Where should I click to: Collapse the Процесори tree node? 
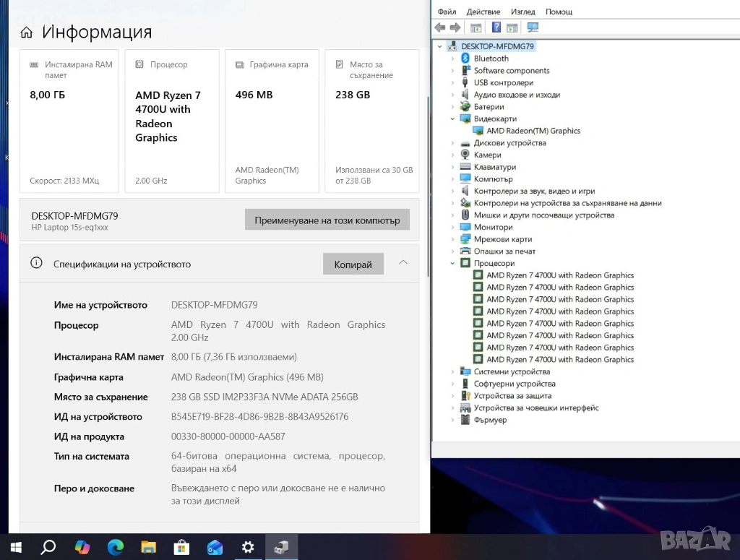click(453, 264)
